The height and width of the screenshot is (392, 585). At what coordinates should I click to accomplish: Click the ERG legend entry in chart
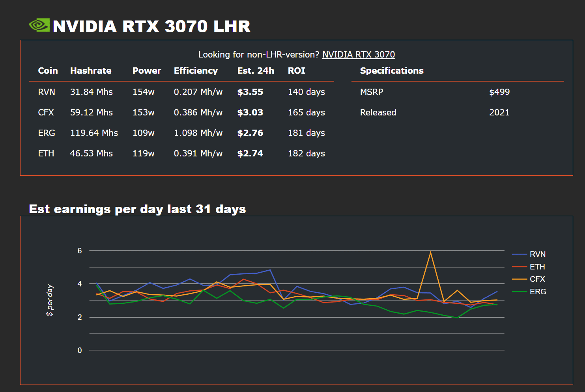pyautogui.click(x=529, y=292)
